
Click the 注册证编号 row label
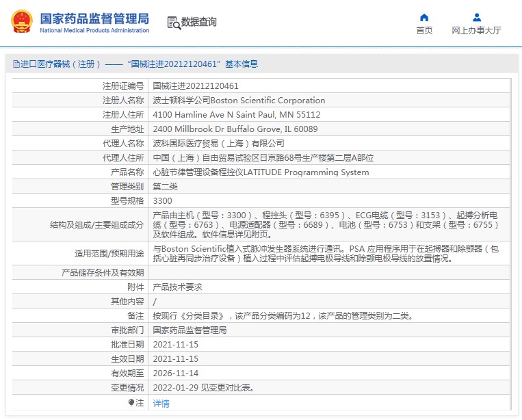123,86
